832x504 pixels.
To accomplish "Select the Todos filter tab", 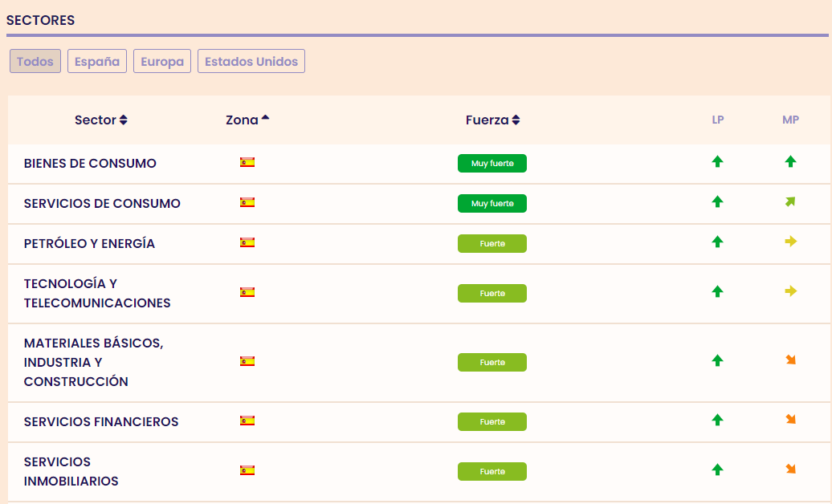I will 35,62.
